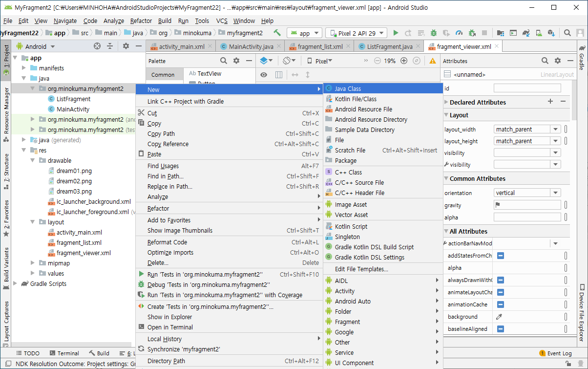The height and width of the screenshot is (369, 588).
Task: Toggle animateLayoutChanges checkbox
Action: (x=501, y=292)
